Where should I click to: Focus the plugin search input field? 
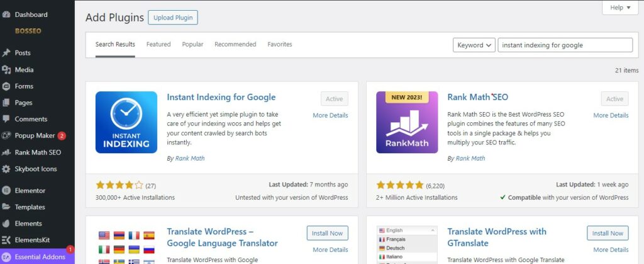pos(565,45)
